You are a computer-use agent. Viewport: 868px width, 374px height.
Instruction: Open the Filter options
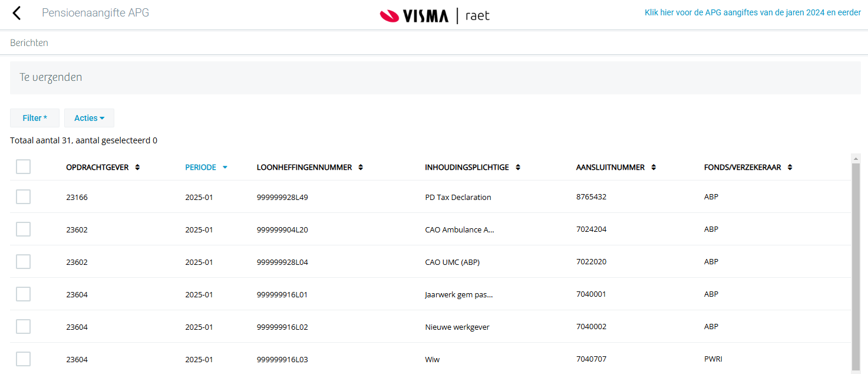[x=34, y=117]
